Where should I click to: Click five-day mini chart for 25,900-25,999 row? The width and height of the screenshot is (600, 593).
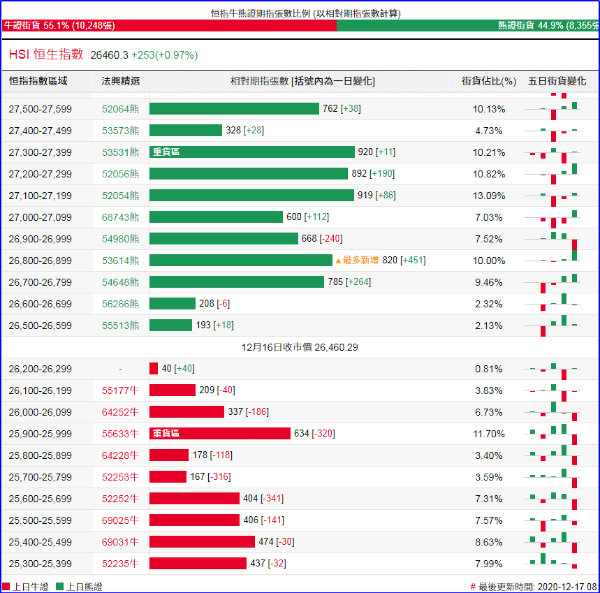[x=552, y=434]
